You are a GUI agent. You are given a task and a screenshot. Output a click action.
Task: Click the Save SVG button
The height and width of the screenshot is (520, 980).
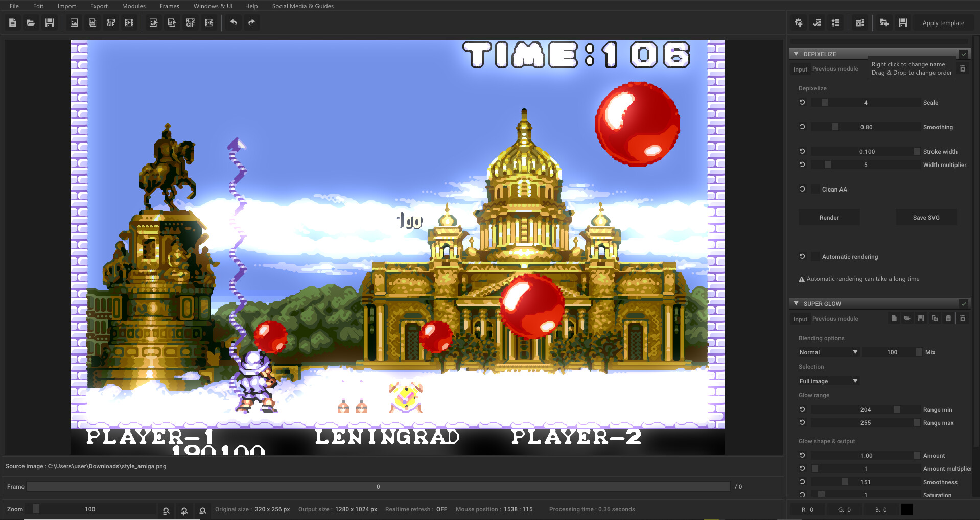[926, 217]
